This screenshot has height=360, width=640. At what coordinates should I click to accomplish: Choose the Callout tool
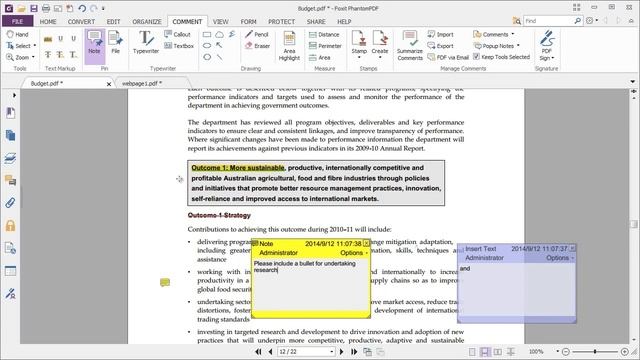177,34
